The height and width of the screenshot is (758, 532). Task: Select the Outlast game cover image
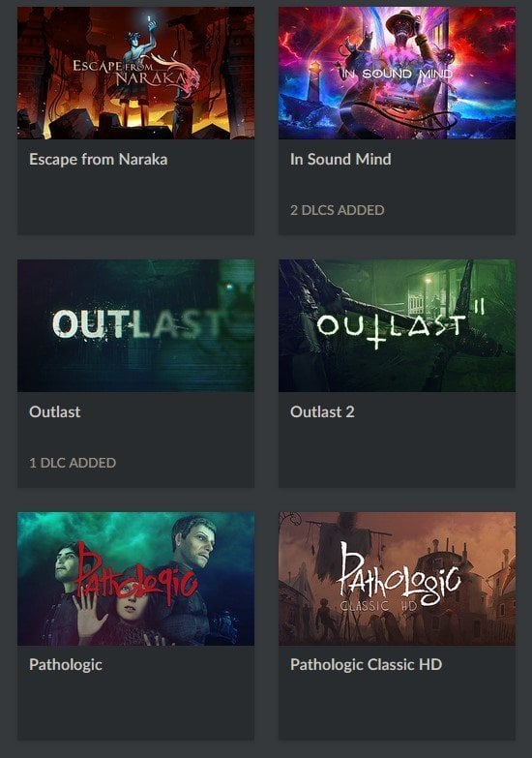(x=135, y=326)
